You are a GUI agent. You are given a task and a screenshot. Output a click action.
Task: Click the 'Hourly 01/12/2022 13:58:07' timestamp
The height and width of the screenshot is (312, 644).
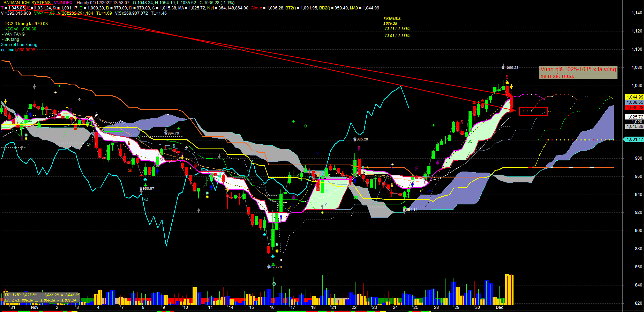[103, 2]
